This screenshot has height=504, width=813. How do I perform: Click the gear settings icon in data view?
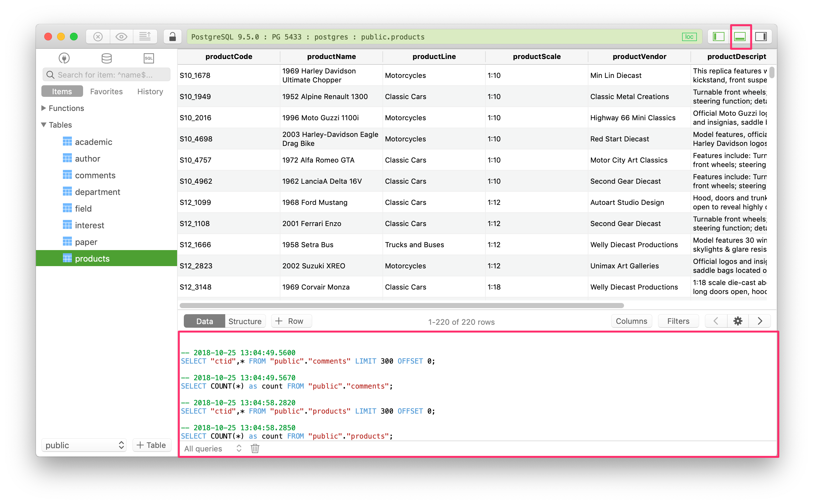[x=738, y=322]
